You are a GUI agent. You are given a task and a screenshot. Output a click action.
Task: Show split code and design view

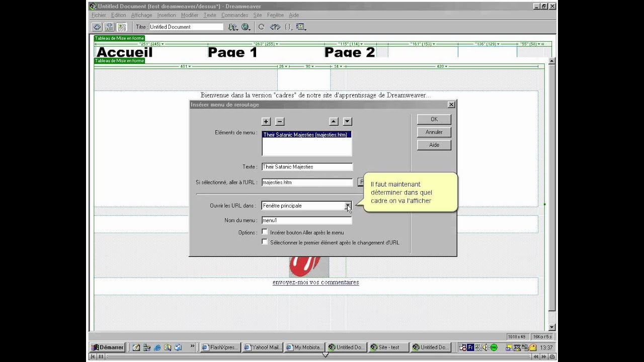(x=109, y=27)
